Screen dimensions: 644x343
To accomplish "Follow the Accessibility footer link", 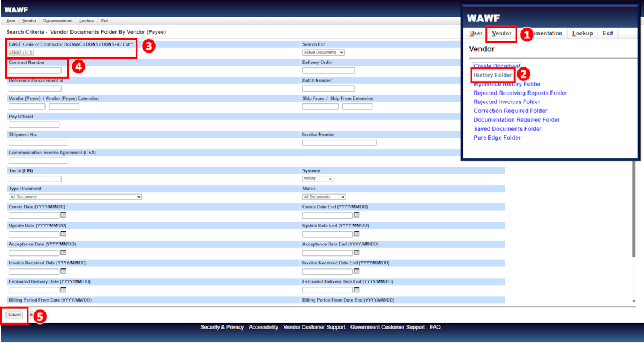I will coord(263,328).
